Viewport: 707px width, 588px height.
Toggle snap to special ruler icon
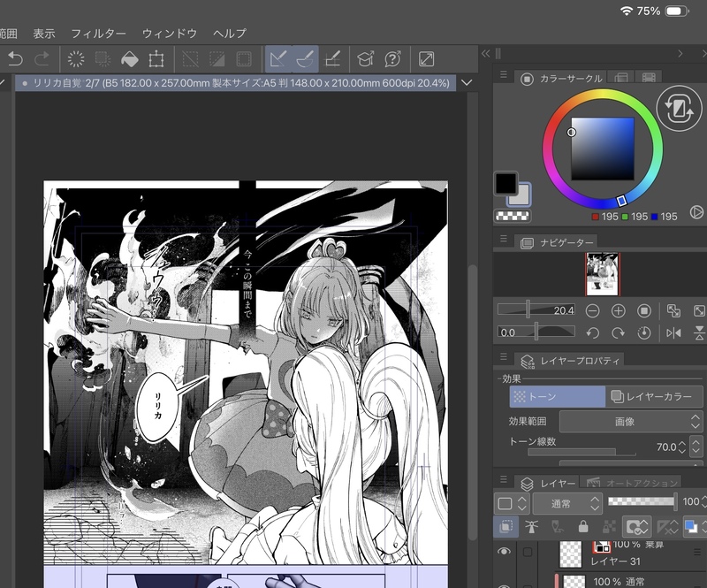click(305, 59)
